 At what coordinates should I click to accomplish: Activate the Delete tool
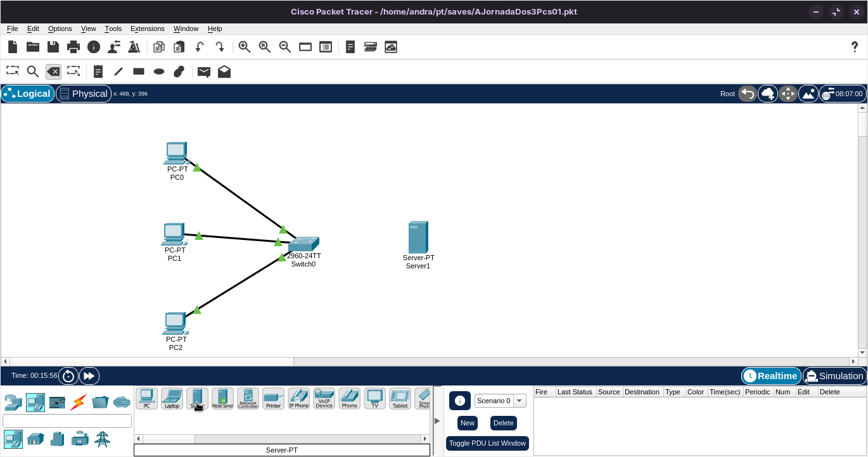coord(53,72)
